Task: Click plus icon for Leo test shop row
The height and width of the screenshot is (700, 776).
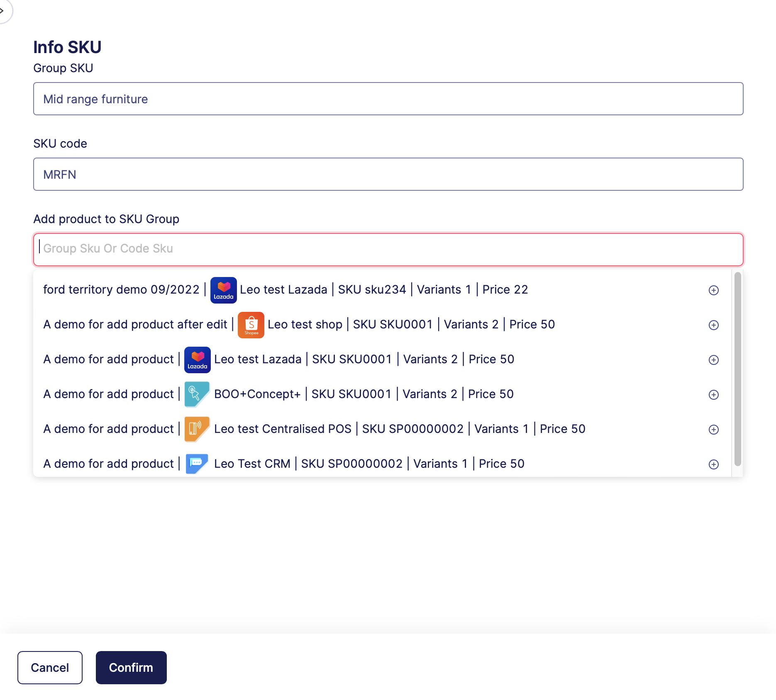Action: pos(713,325)
